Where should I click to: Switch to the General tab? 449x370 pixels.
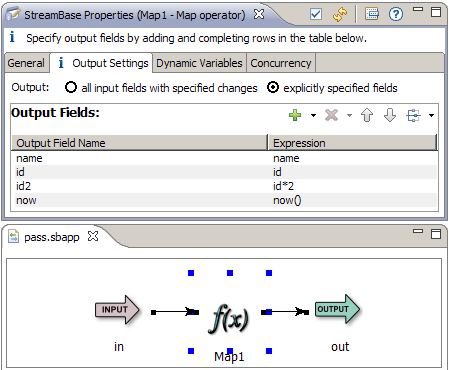point(26,63)
